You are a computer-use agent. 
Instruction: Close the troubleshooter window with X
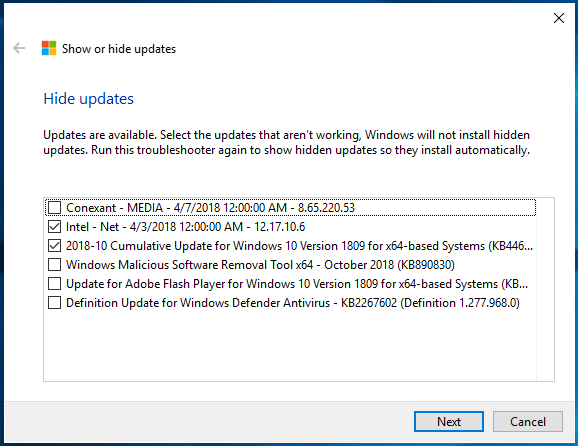point(559,18)
